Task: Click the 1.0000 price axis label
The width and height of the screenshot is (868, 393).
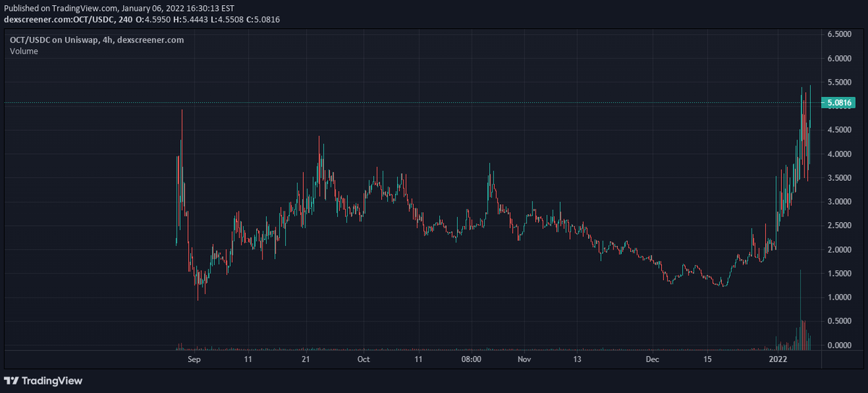Action: coord(839,297)
